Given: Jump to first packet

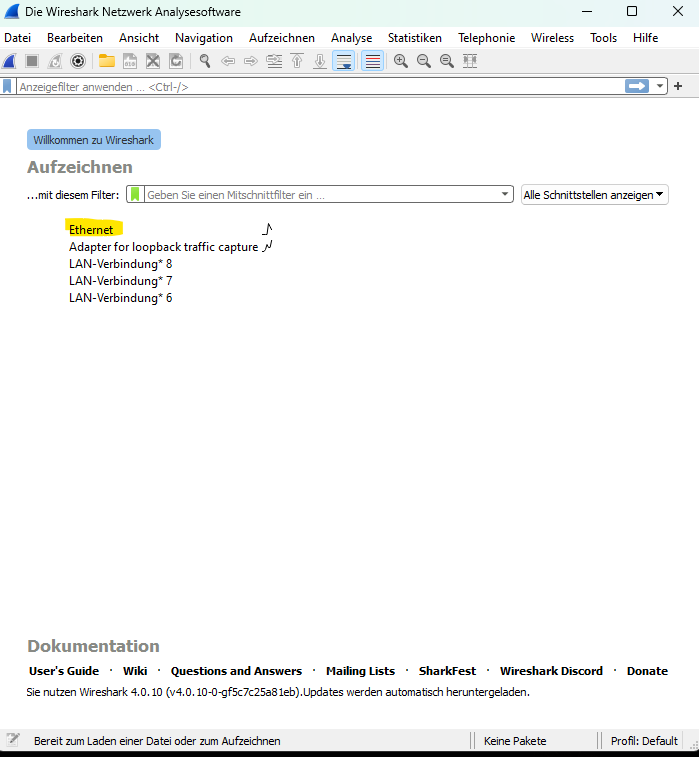Looking at the screenshot, I should click(x=297, y=61).
